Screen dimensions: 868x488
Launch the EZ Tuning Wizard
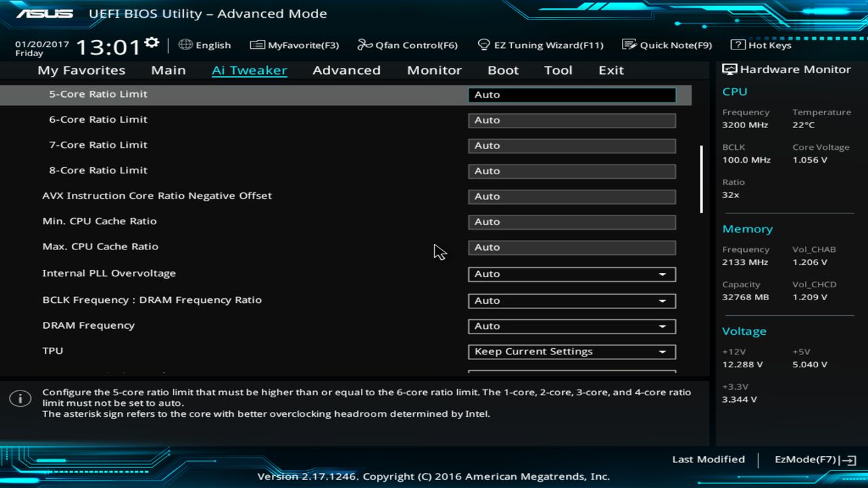pyautogui.click(x=540, y=45)
